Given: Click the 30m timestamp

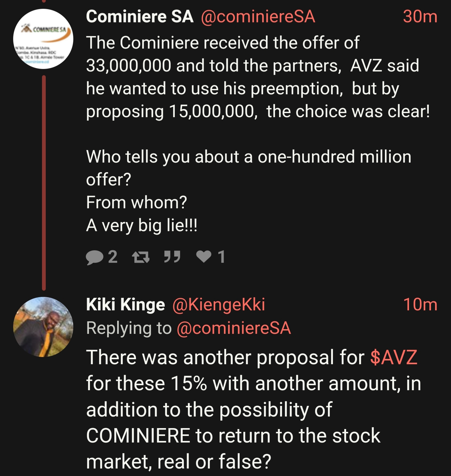Looking at the screenshot, I should click(x=420, y=17).
